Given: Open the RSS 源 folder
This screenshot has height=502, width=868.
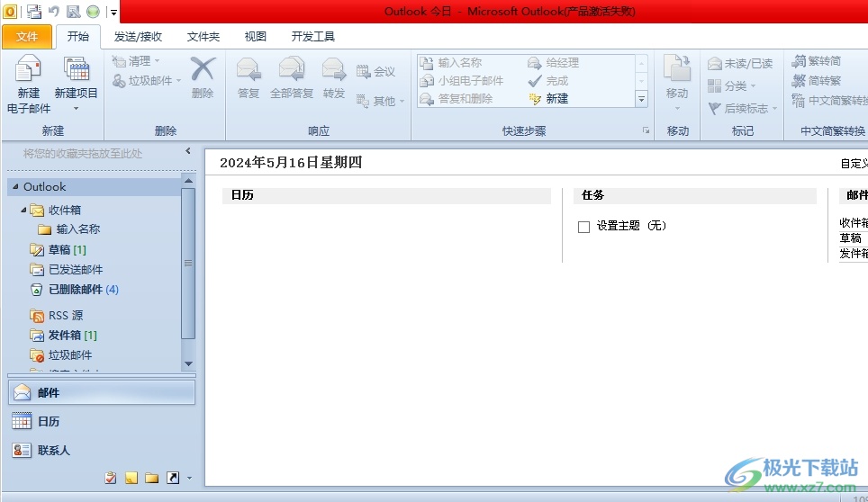Looking at the screenshot, I should (x=57, y=316).
